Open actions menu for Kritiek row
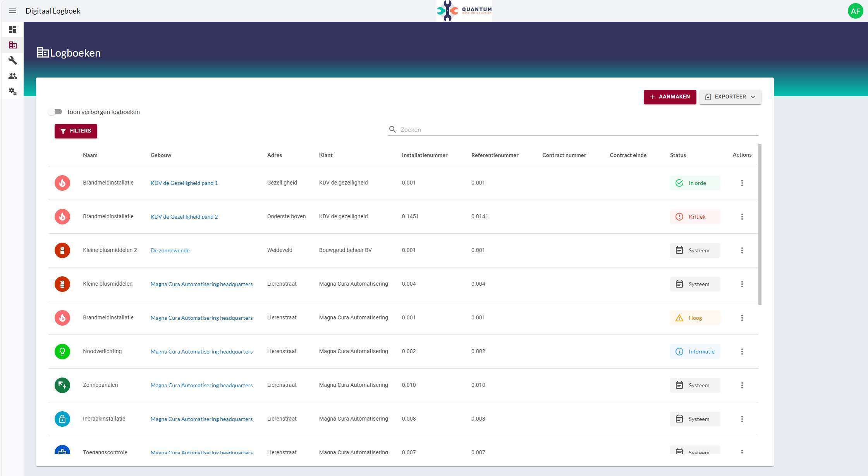The height and width of the screenshot is (476, 868). 742,217
